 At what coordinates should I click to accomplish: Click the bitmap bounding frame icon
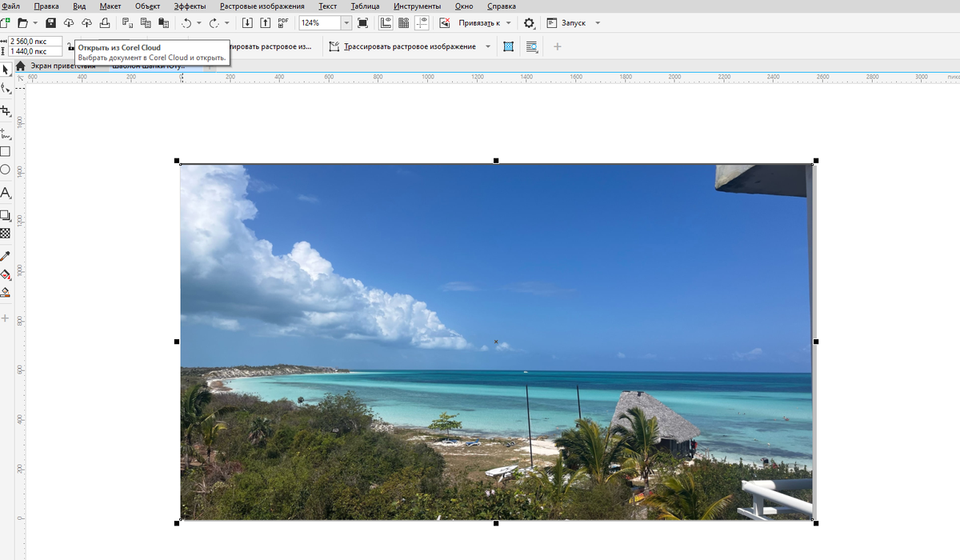(508, 46)
